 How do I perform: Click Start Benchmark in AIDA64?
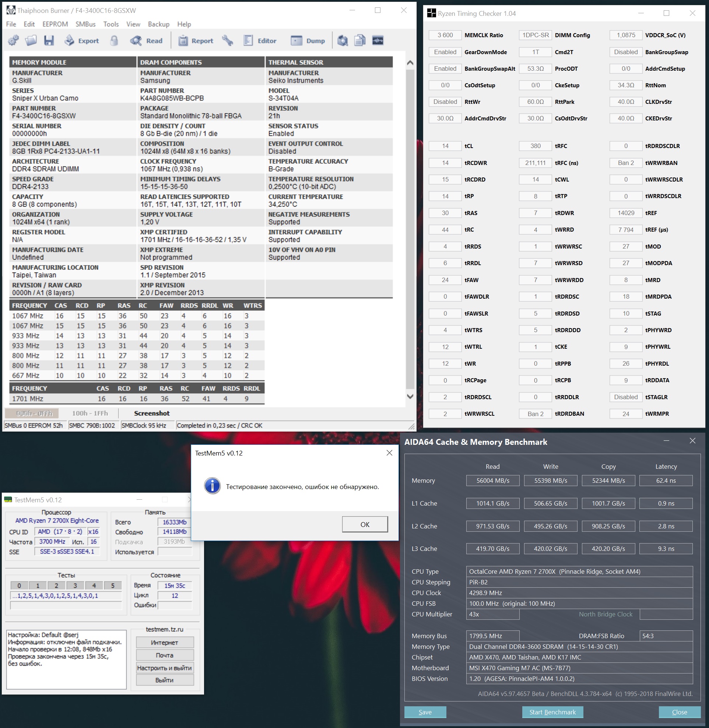[x=552, y=712]
